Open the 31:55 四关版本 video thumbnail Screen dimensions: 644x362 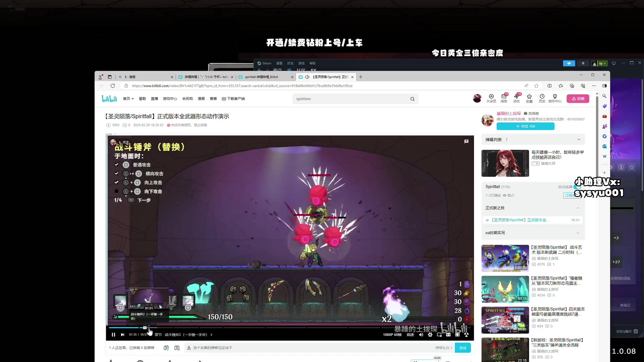[x=505, y=320]
